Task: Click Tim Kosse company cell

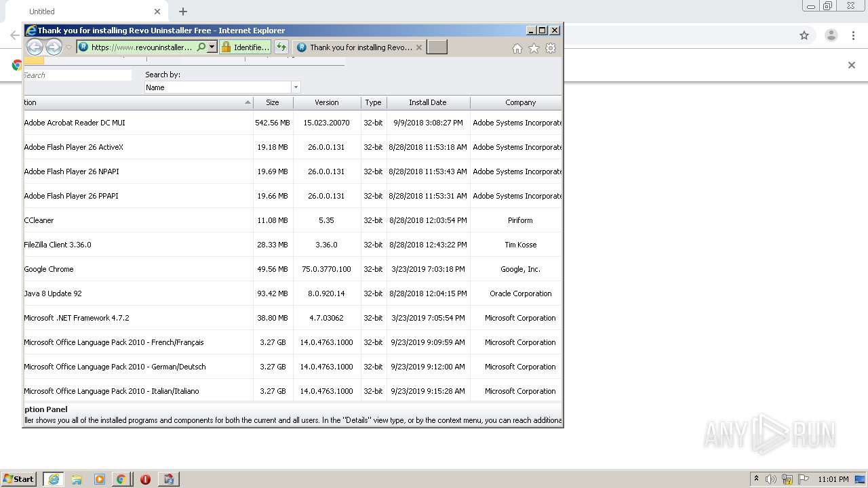Action: [x=520, y=245]
